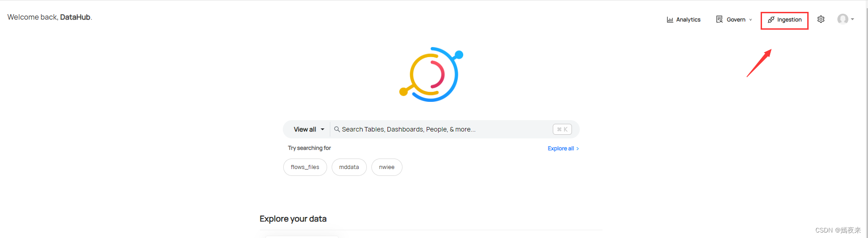The width and height of the screenshot is (868, 238).
Task: Open the Analytics menu item
Action: tap(683, 20)
